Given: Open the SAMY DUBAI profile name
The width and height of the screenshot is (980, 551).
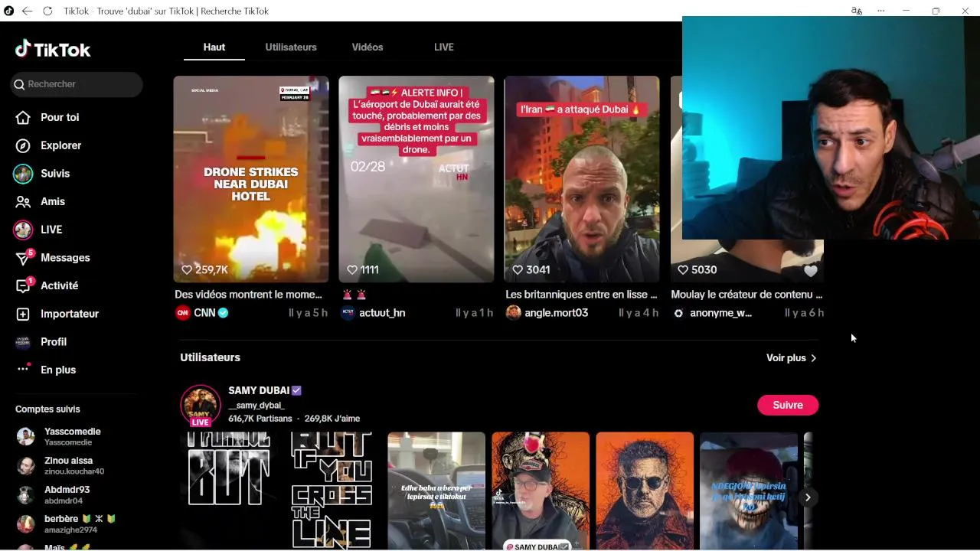Looking at the screenshot, I should tap(259, 390).
